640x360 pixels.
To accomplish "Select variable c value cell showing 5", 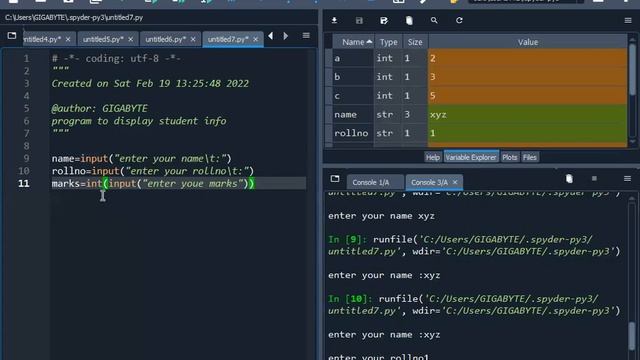I will click(527, 96).
